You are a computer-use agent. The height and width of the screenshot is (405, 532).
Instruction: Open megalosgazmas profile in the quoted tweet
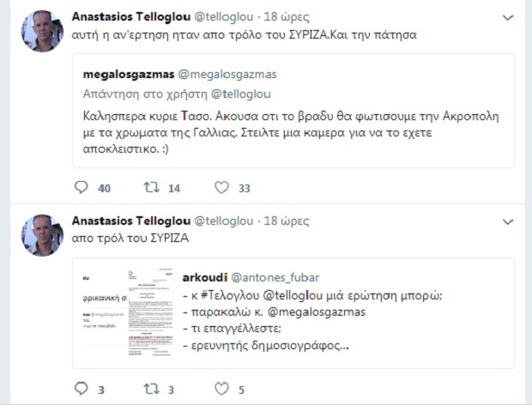(x=129, y=75)
